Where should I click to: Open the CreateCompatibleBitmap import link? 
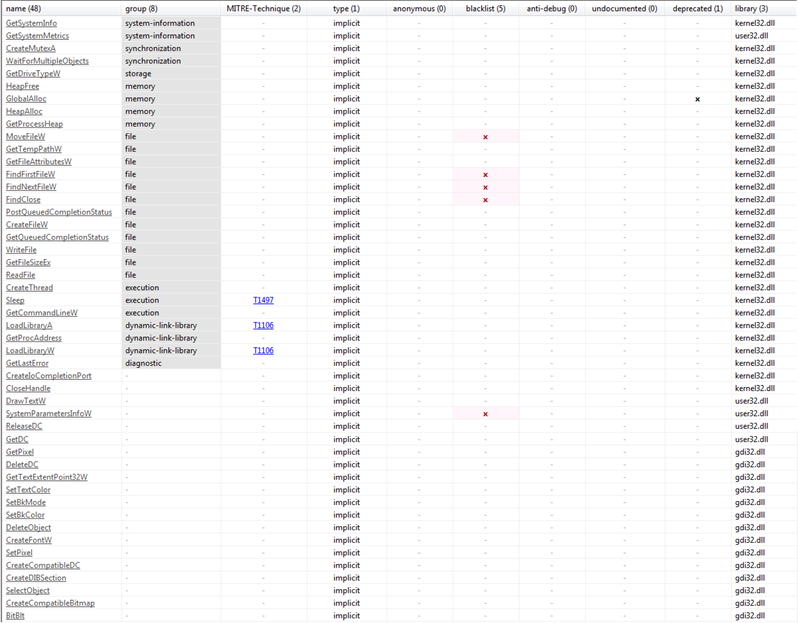[x=50, y=603]
